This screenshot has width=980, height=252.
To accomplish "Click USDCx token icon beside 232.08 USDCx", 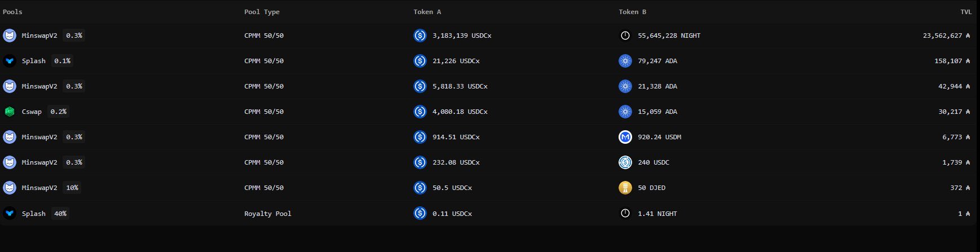I will click(x=420, y=162).
